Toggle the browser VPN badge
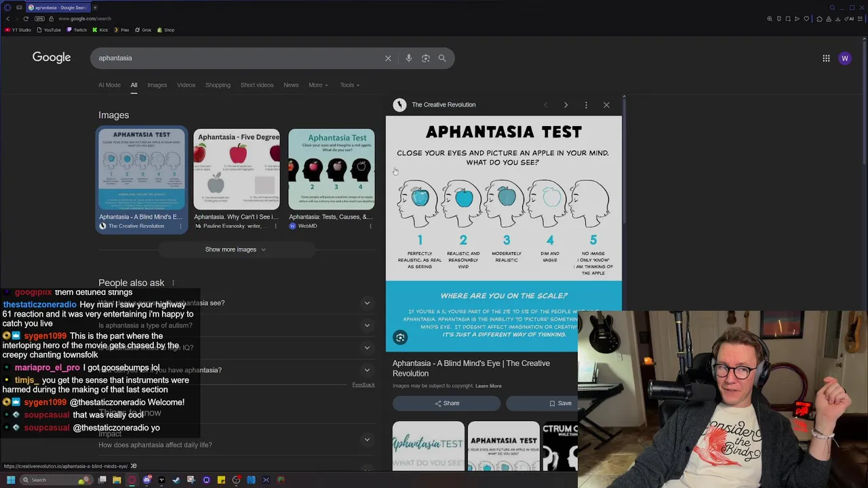Image resolution: width=868 pixels, height=488 pixels. tap(39, 19)
